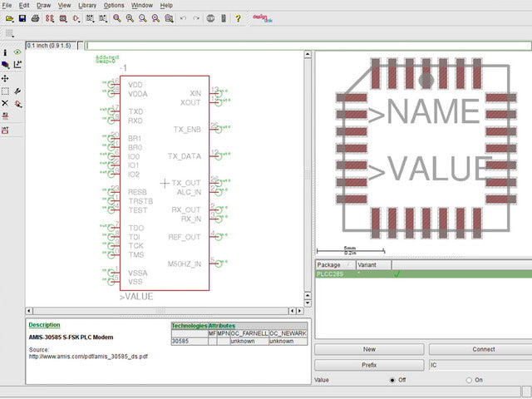Viewport: 532px width, 399px height.
Task: Set Value radio button to Off
Action: [392, 380]
